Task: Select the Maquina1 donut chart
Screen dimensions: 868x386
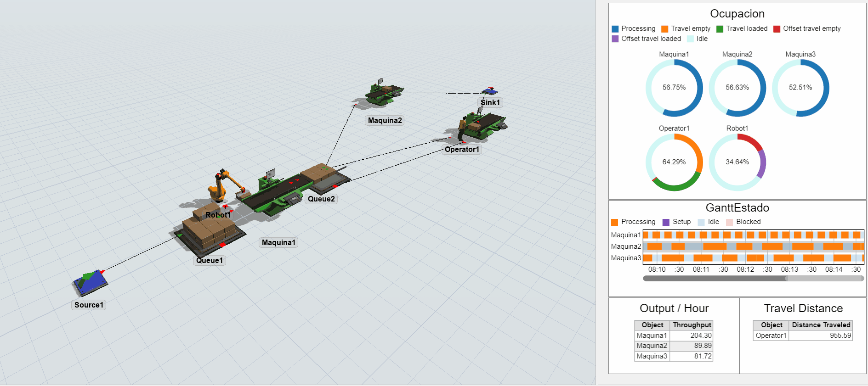Action: tap(674, 88)
